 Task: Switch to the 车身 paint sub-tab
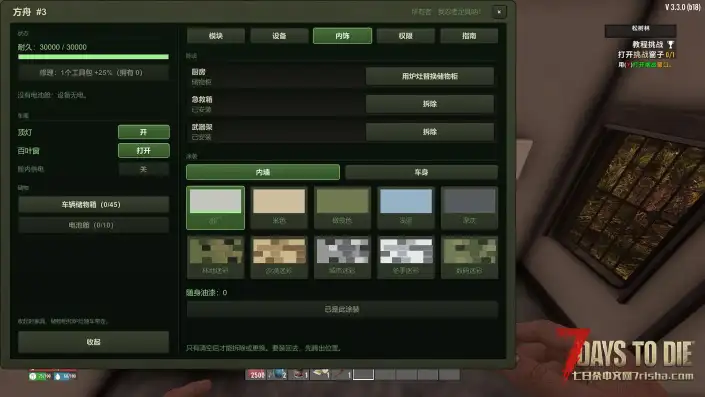coord(421,172)
